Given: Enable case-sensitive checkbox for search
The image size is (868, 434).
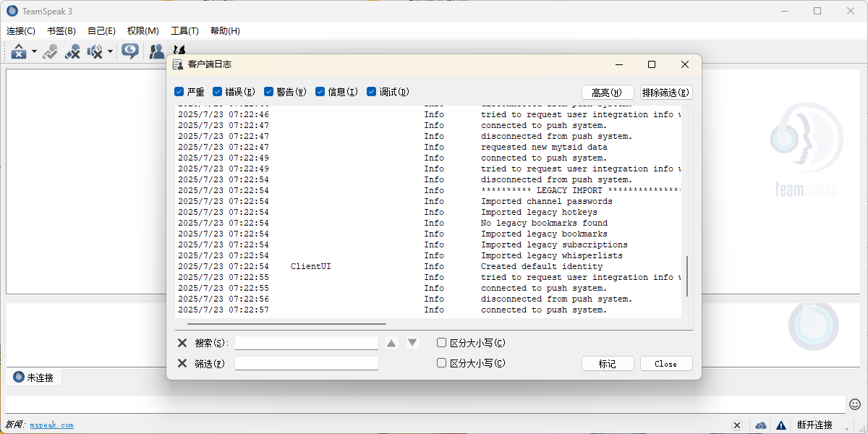Looking at the screenshot, I should click(441, 343).
